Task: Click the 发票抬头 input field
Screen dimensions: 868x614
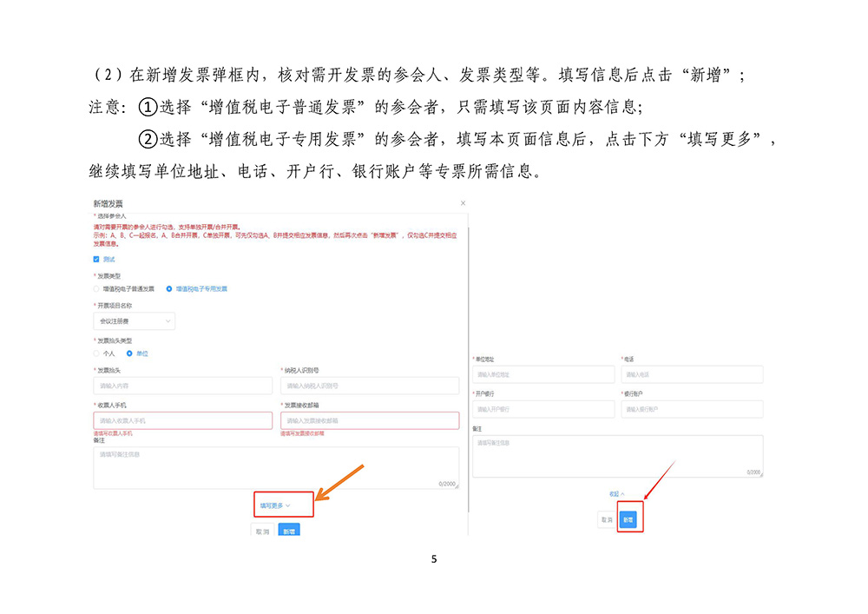Action: click(182, 386)
